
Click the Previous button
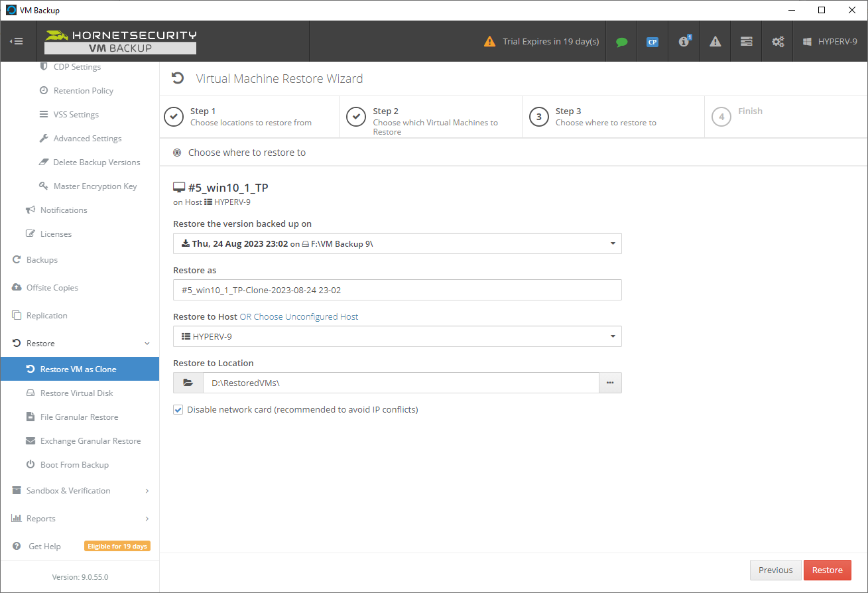(775, 570)
